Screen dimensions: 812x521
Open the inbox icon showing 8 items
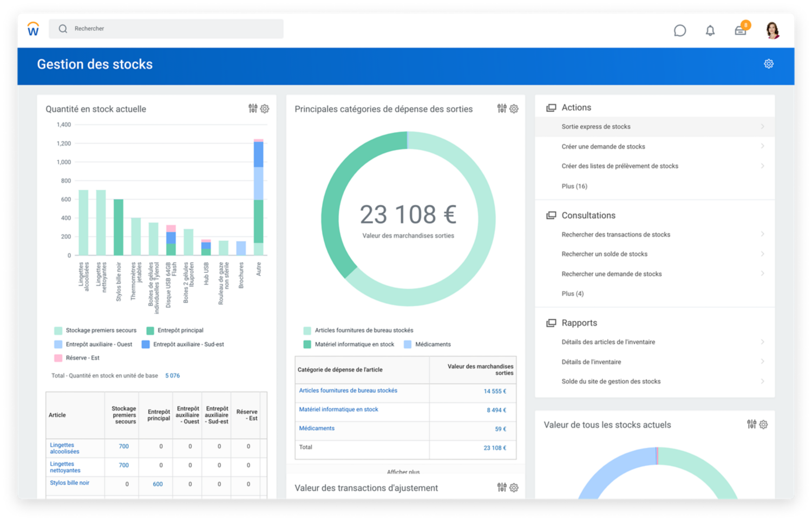click(741, 31)
